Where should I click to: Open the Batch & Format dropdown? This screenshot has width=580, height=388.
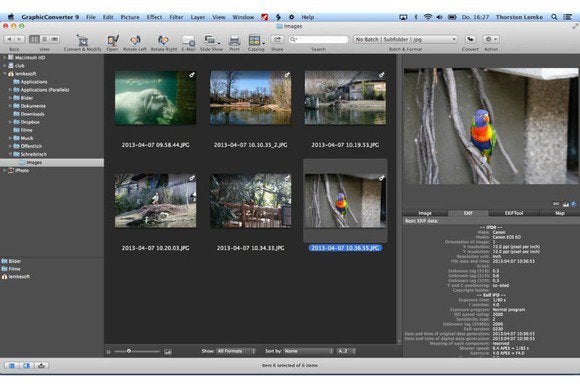point(405,39)
